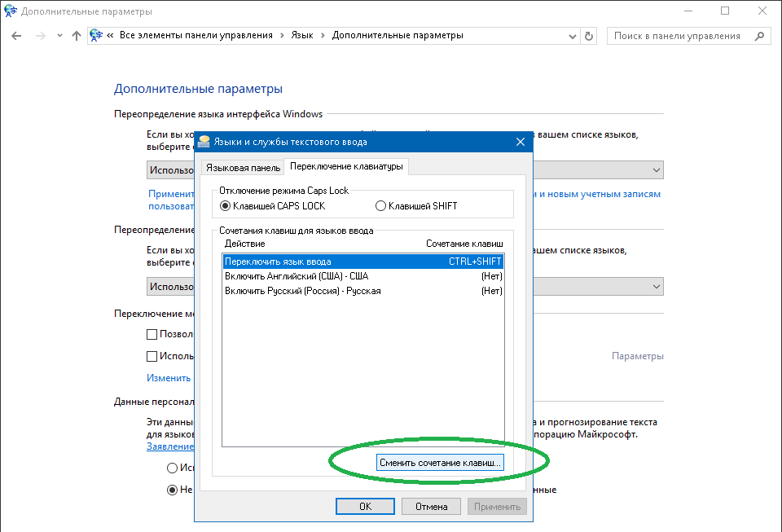
Task: Click the window title language icon
Action: pos(10,11)
